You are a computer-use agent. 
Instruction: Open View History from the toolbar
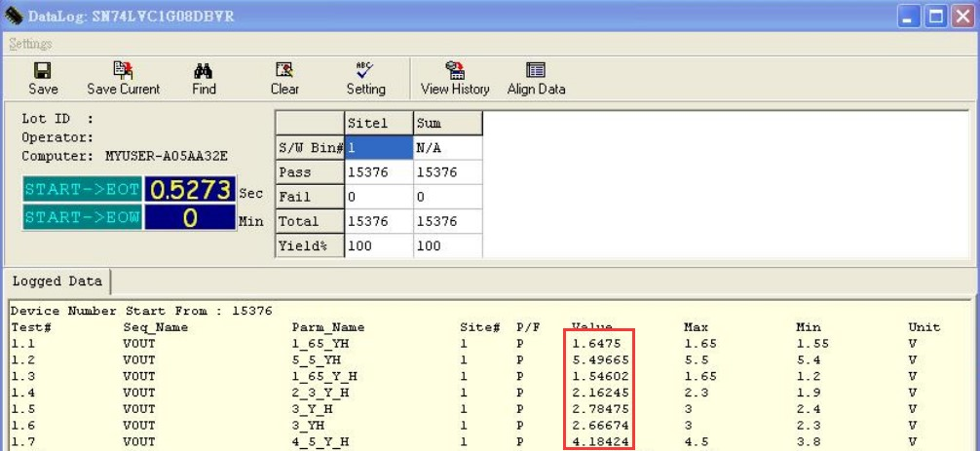(455, 70)
